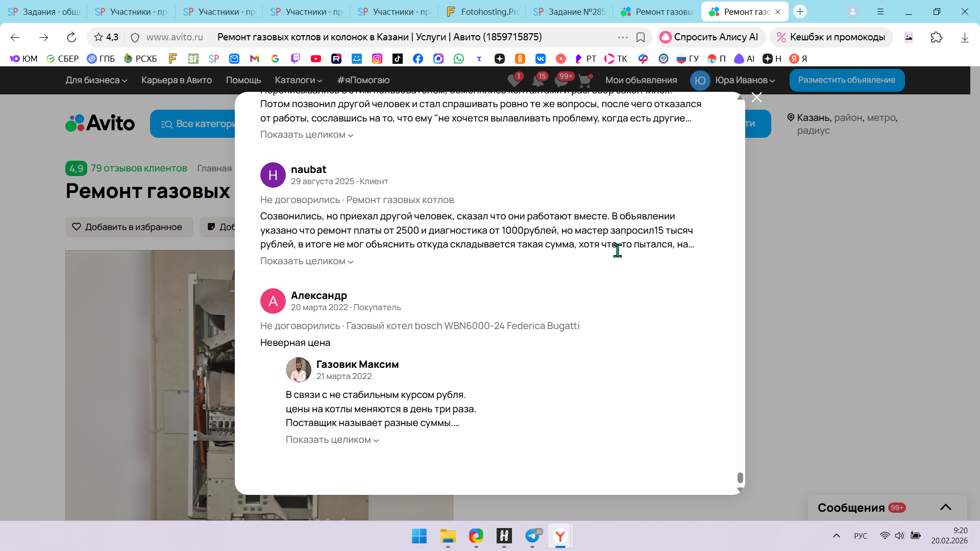Open Telegram from Windows taskbar
This screenshot has width=980, height=551.
pos(532,536)
